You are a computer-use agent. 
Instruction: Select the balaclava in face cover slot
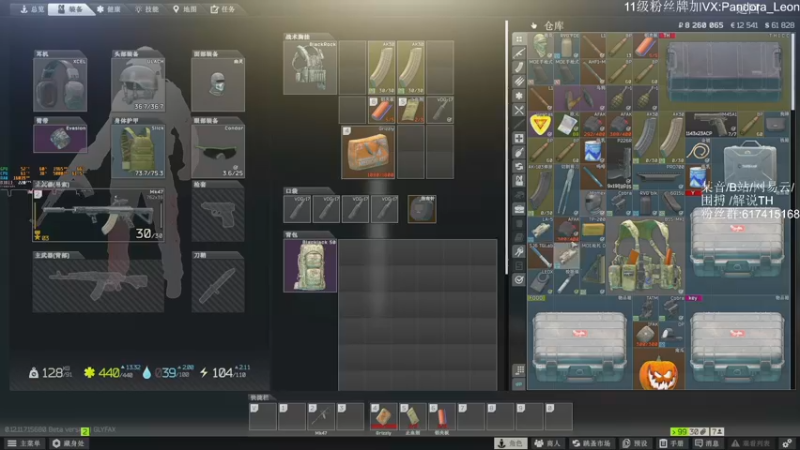point(218,85)
